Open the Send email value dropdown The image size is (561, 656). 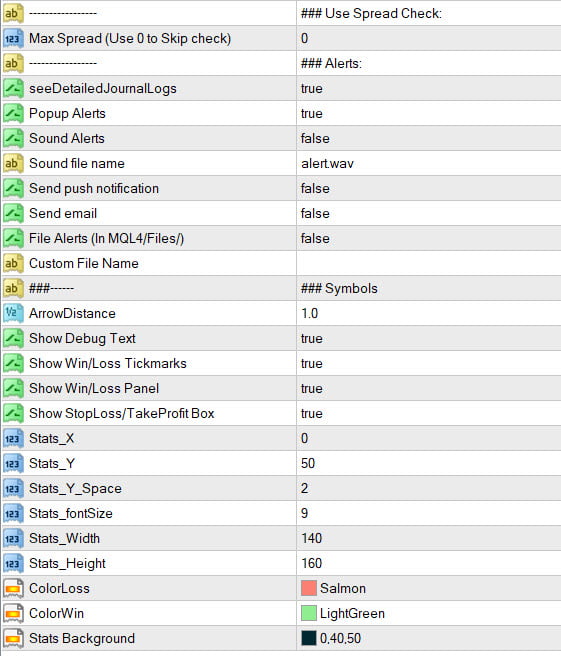429,213
